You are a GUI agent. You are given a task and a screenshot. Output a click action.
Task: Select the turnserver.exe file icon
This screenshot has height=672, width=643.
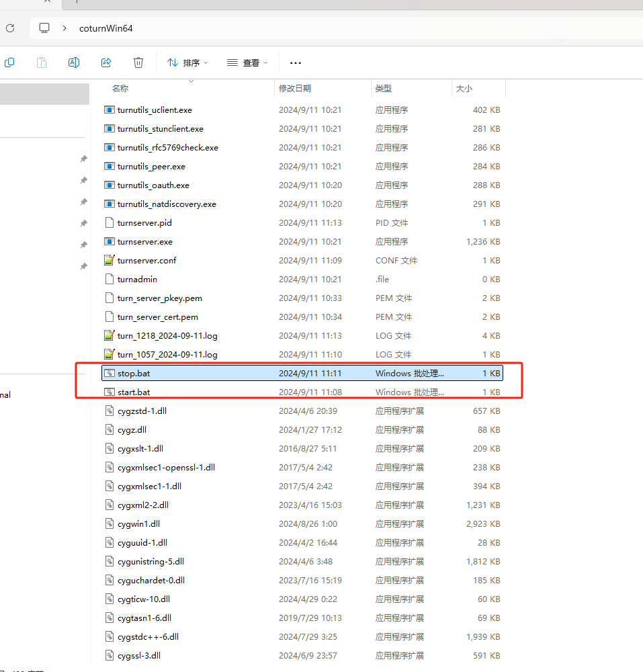(110, 242)
